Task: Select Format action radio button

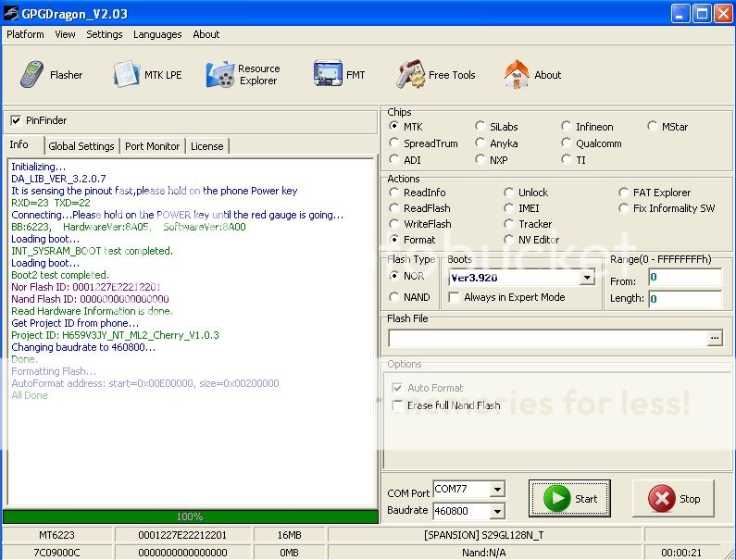Action: coord(394,240)
